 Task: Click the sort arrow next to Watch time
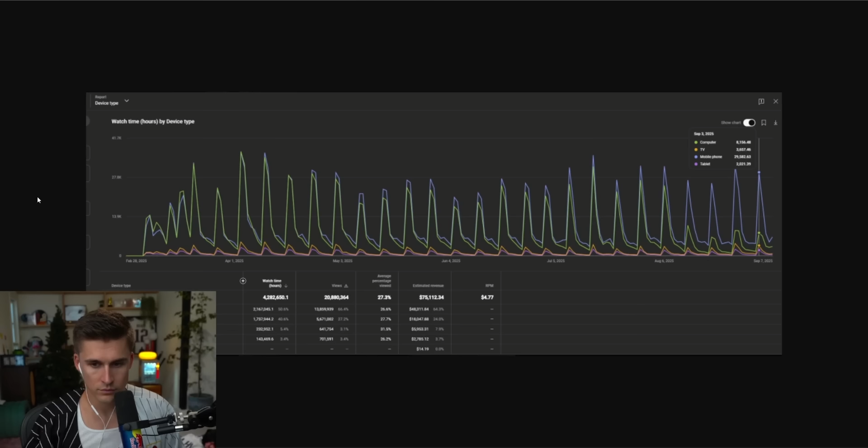tap(286, 286)
